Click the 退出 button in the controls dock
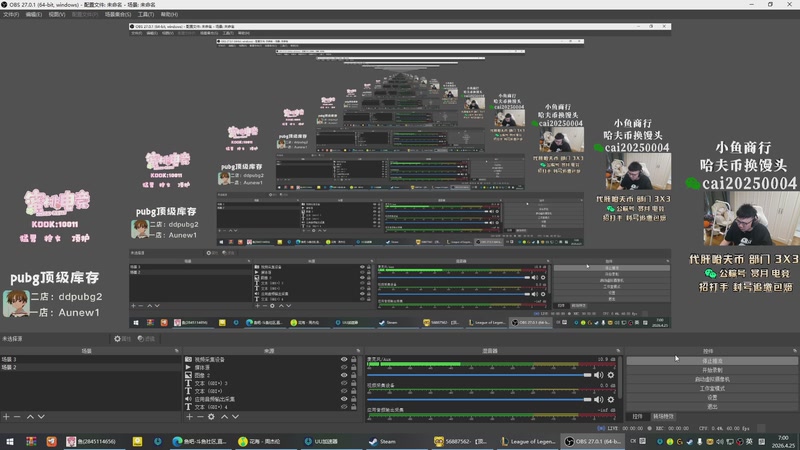Image resolution: width=800 pixels, height=450 pixels. [x=712, y=407]
